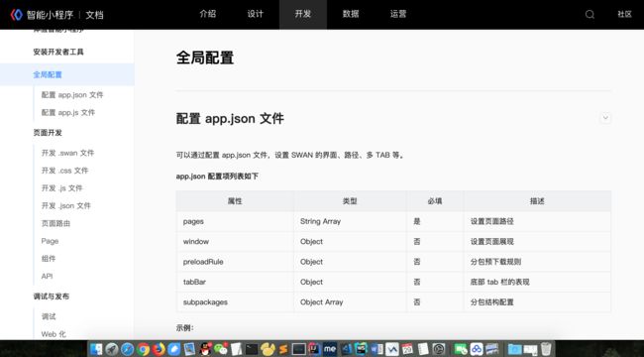The width and height of the screenshot is (644, 357).
Task: Open the IntelliJ IDEA icon in Dock
Action: 314,349
